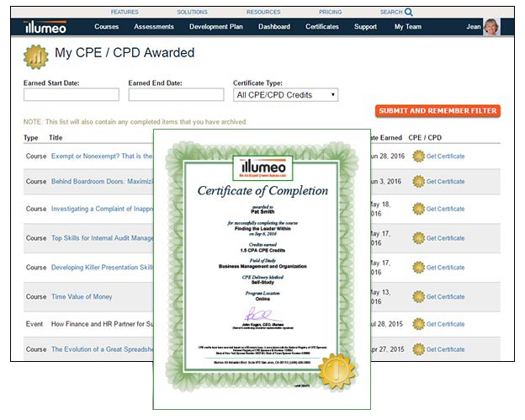
Task: Get Certificate for How Finance and HR event
Action: click(445, 324)
